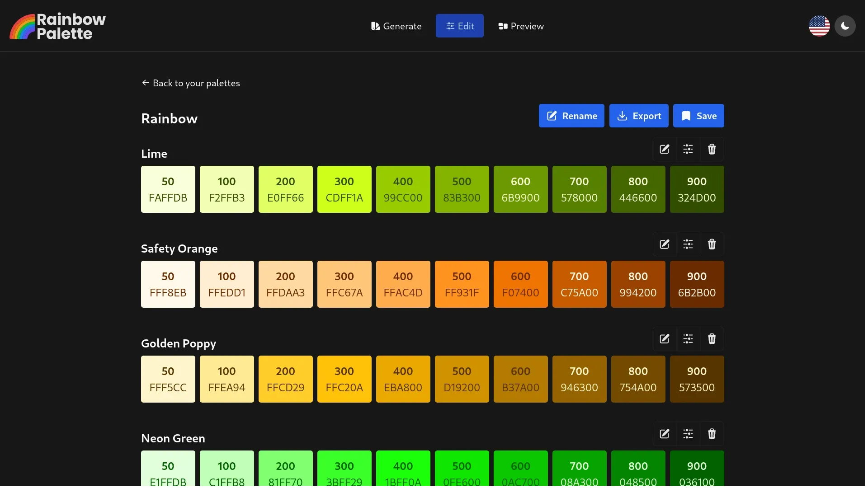Save the Rainbow palette
Image resolution: width=868 pixels, height=488 pixels.
click(x=698, y=116)
